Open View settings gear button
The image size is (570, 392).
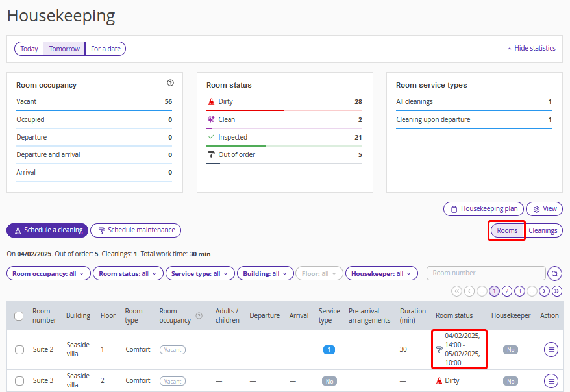click(x=544, y=209)
